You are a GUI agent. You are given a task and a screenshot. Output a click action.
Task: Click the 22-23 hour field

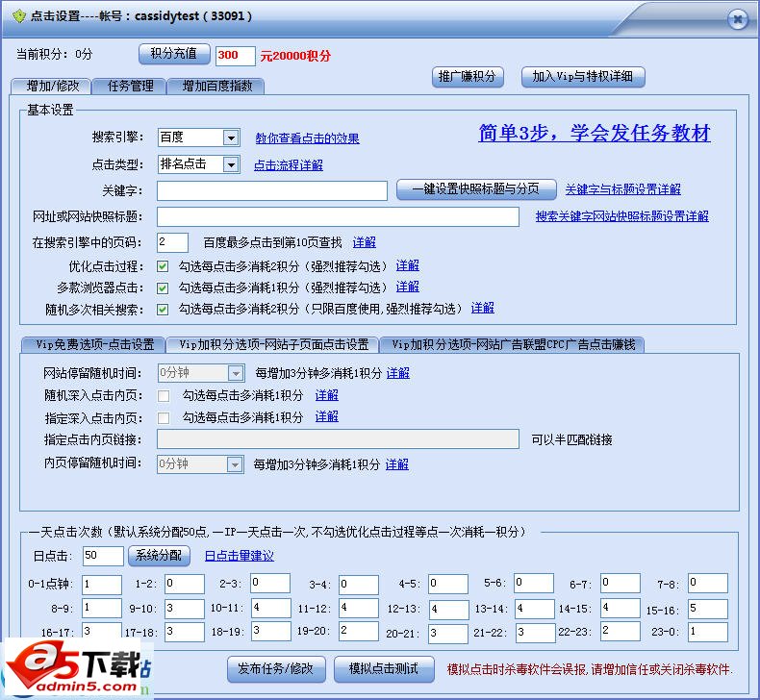[x=621, y=631]
